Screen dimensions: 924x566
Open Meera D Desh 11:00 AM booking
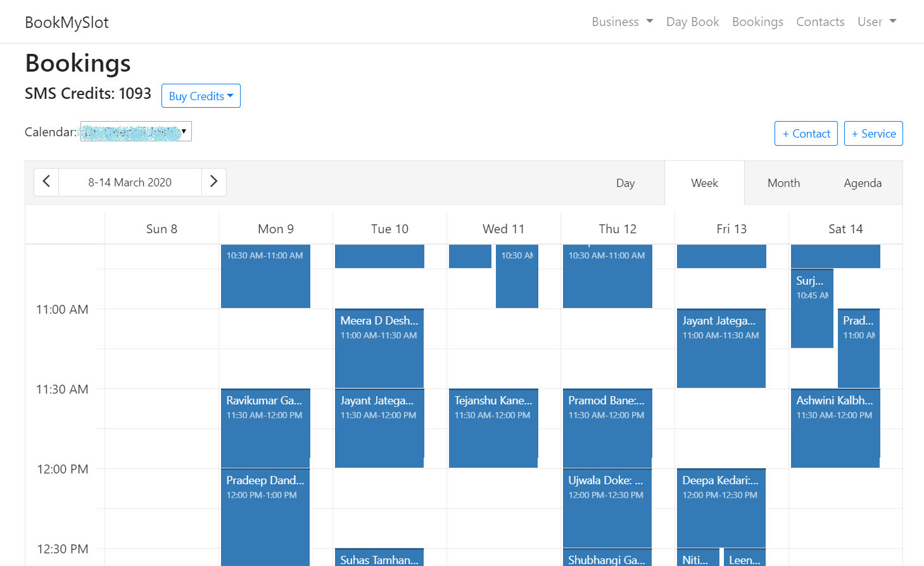pyautogui.click(x=379, y=347)
